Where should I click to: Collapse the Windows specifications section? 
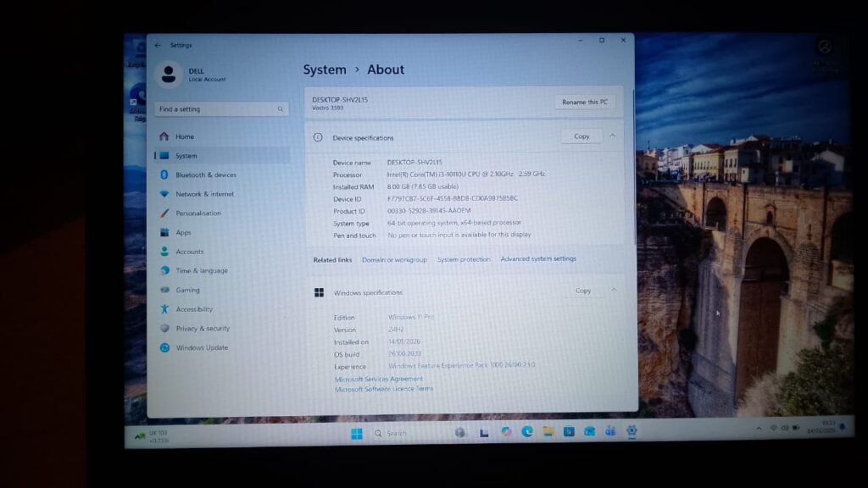(x=612, y=290)
